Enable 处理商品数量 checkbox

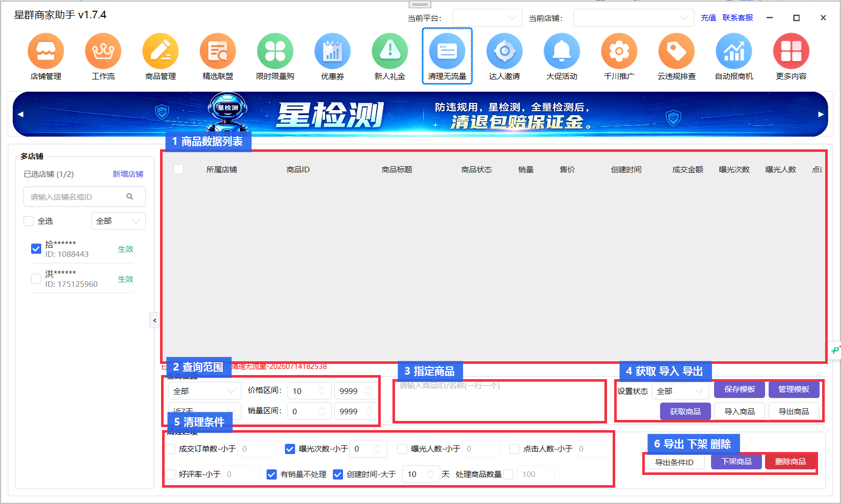[x=508, y=474]
